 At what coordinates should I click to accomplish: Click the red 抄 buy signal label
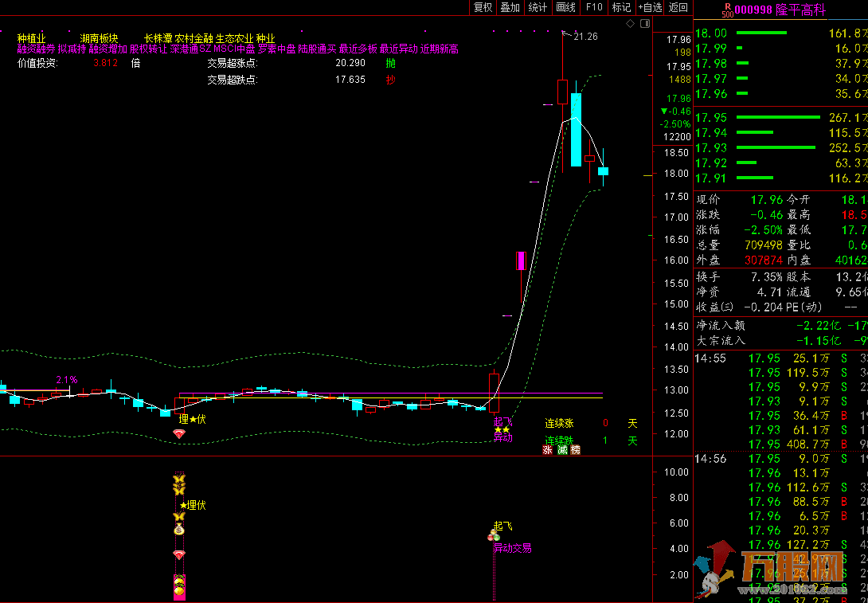(391, 79)
